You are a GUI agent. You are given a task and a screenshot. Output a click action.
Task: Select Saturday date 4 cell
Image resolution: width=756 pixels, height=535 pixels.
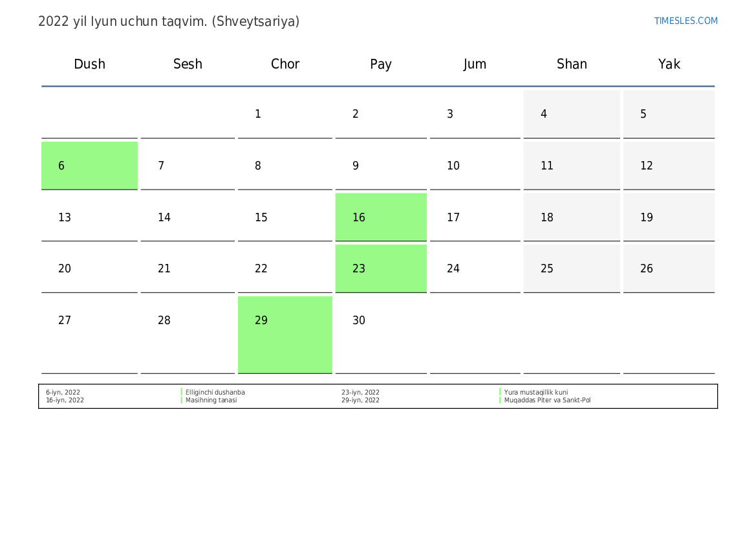point(572,114)
